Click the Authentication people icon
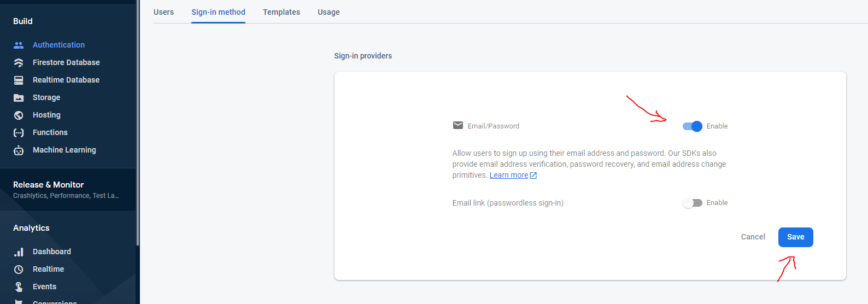 click(x=19, y=45)
